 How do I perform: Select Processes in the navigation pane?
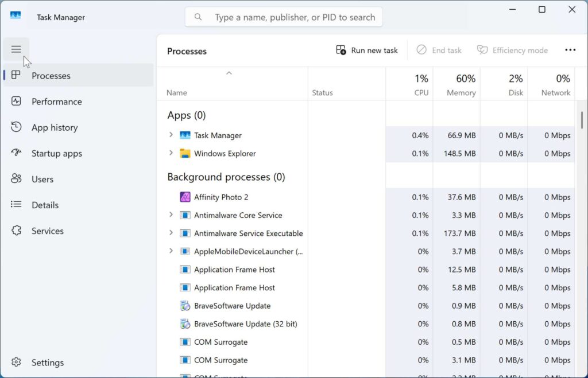pos(51,75)
